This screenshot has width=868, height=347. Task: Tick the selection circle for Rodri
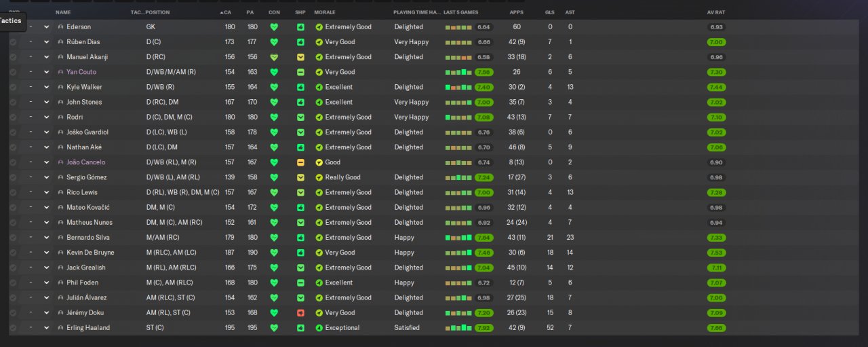click(13, 117)
